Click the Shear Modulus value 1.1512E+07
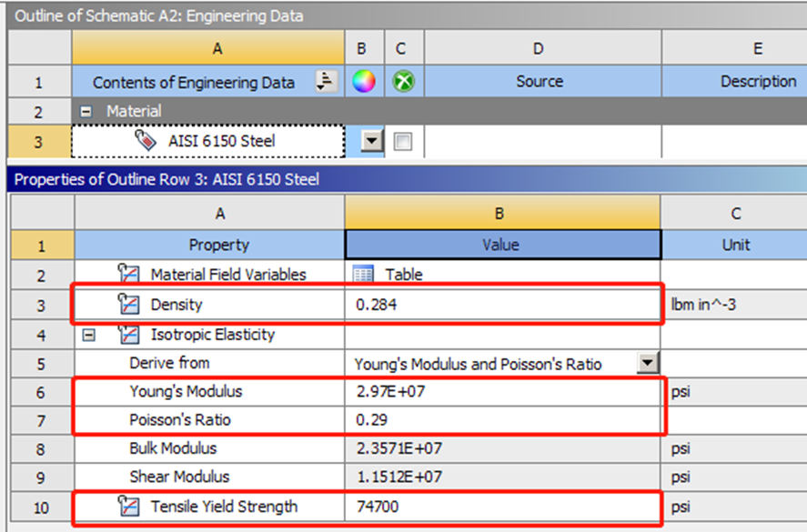 398,477
